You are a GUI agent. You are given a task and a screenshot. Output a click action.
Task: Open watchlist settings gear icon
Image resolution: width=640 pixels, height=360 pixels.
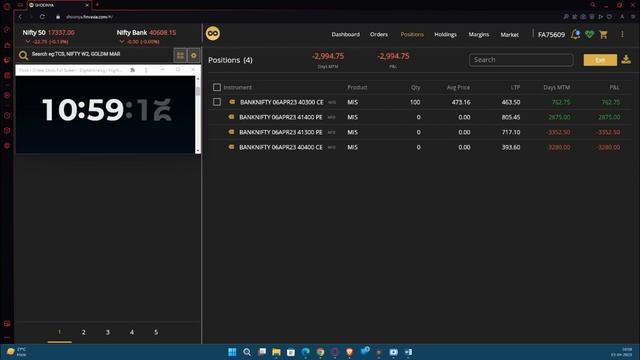pyautogui.click(x=194, y=56)
